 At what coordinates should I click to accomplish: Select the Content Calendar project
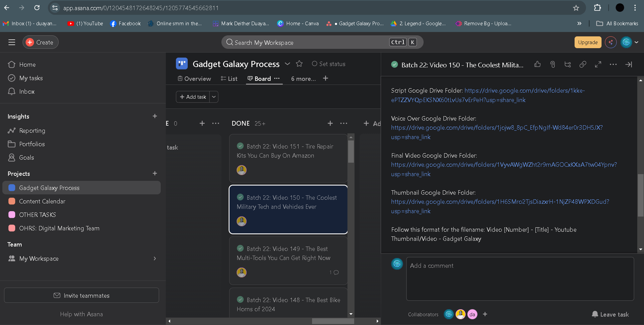(x=82, y=201)
